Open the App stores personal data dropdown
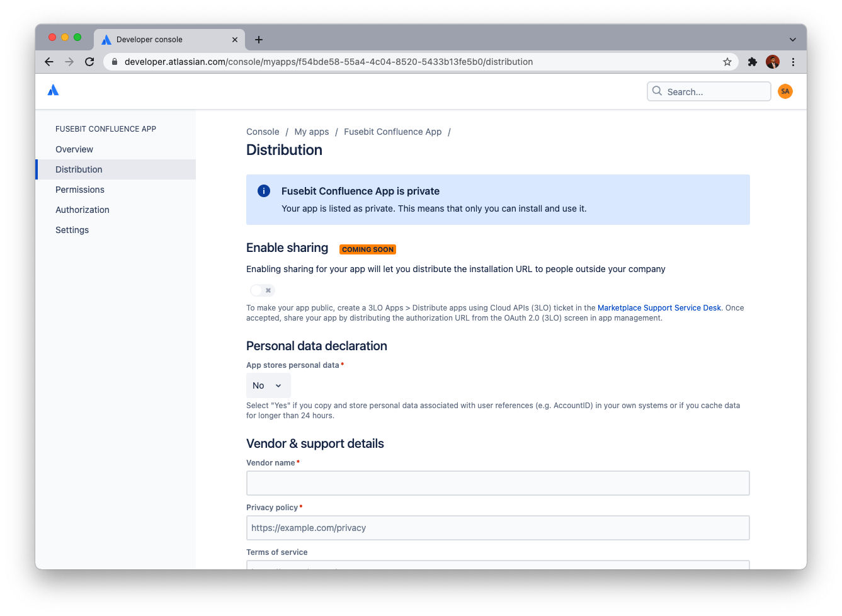This screenshot has width=842, height=616. point(268,385)
